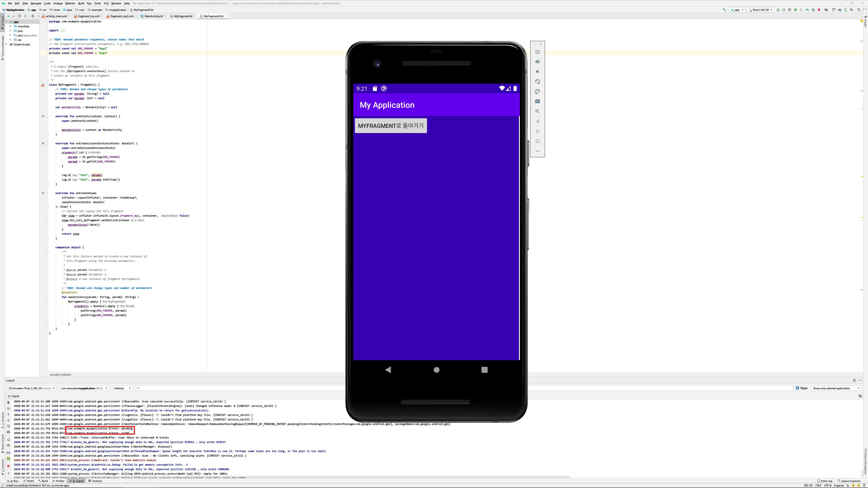Click the Logcat search input field
Screen dimensions: 868x488
[x=236, y=388]
